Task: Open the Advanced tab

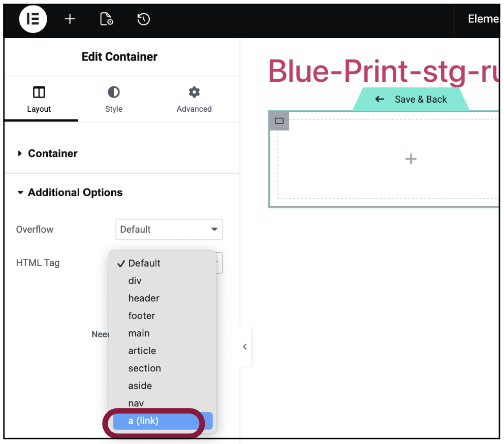Action: pos(194,100)
